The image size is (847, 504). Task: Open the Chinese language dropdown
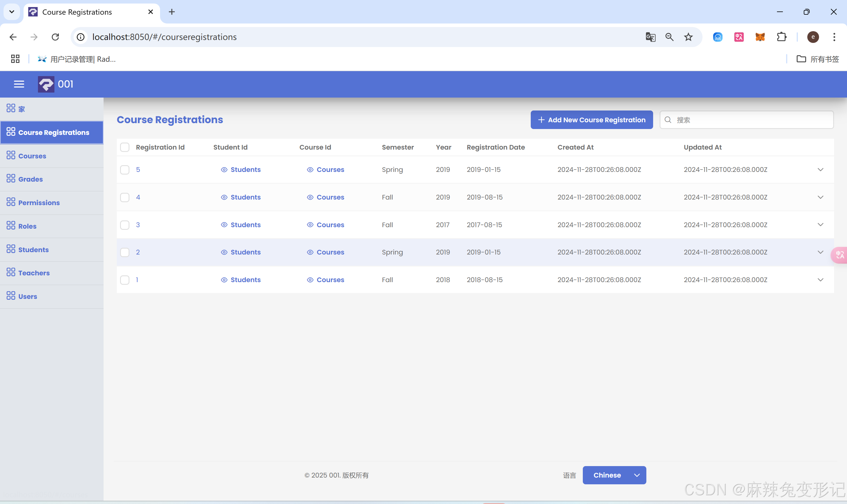(x=614, y=475)
